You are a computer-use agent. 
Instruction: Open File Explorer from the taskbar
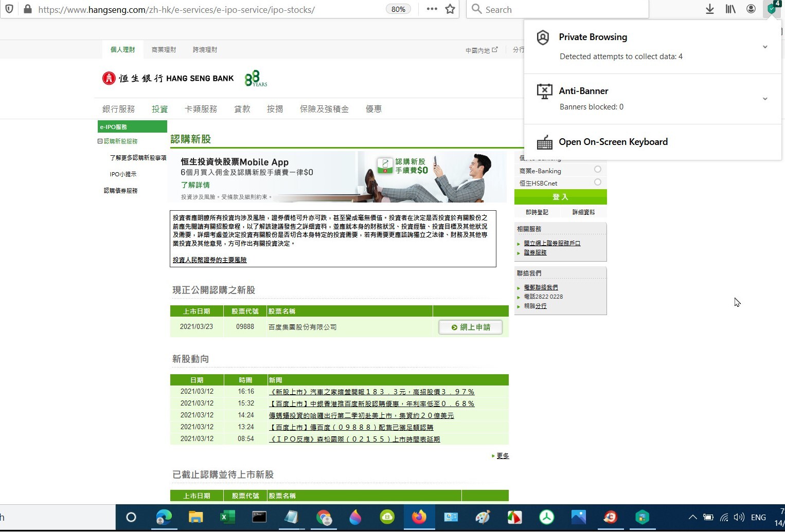195,517
